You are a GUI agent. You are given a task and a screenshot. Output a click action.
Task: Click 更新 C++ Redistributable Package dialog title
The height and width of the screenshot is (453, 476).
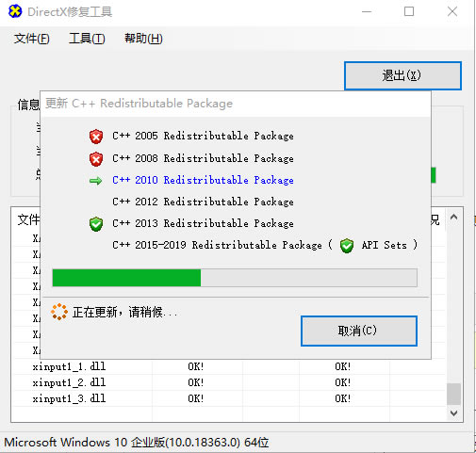pos(139,104)
